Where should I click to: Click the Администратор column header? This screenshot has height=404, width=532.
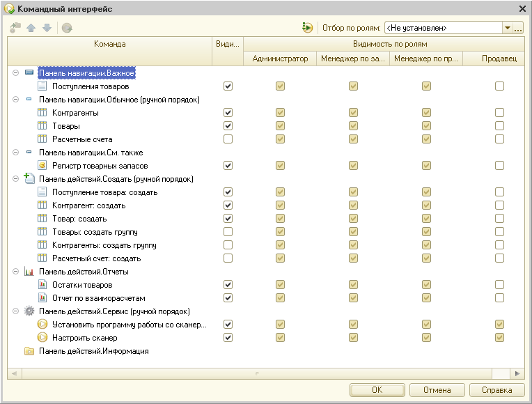point(280,59)
